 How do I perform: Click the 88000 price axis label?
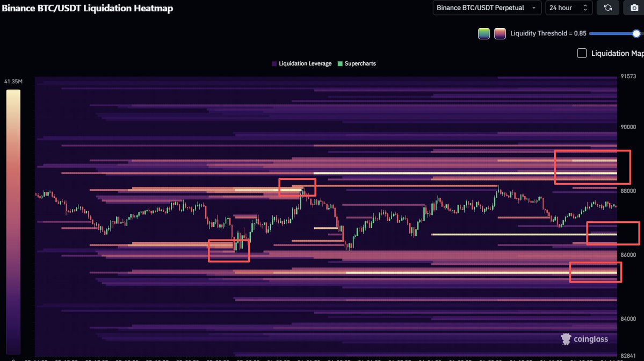pyautogui.click(x=628, y=191)
